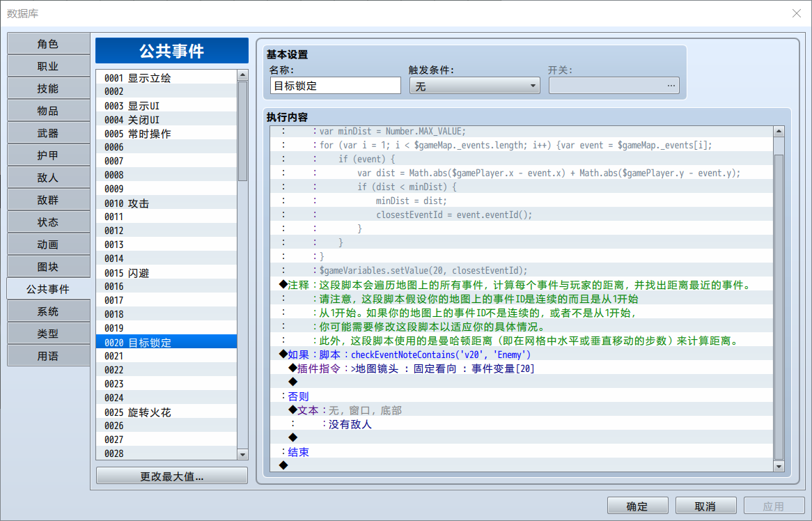Go to the 动画 tab

[x=48, y=244]
